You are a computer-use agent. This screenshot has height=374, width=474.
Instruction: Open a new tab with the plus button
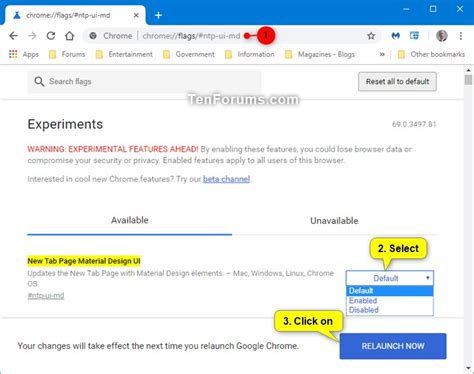158,15
